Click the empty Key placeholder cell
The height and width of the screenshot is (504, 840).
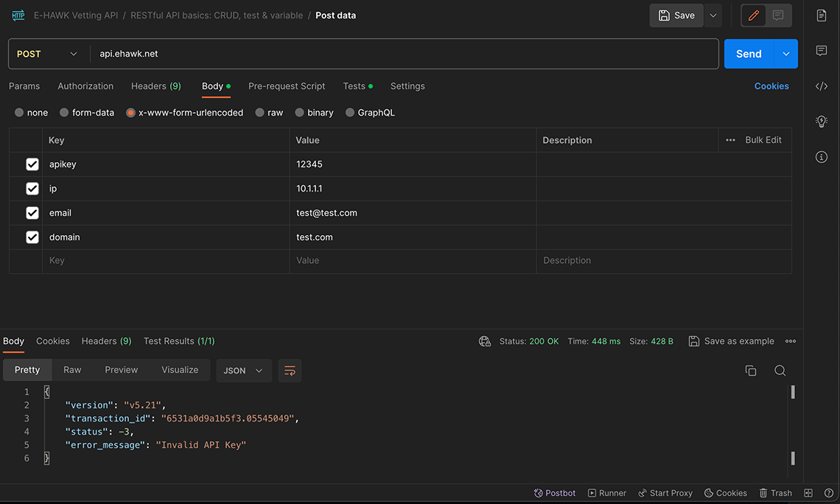(x=166, y=261)
